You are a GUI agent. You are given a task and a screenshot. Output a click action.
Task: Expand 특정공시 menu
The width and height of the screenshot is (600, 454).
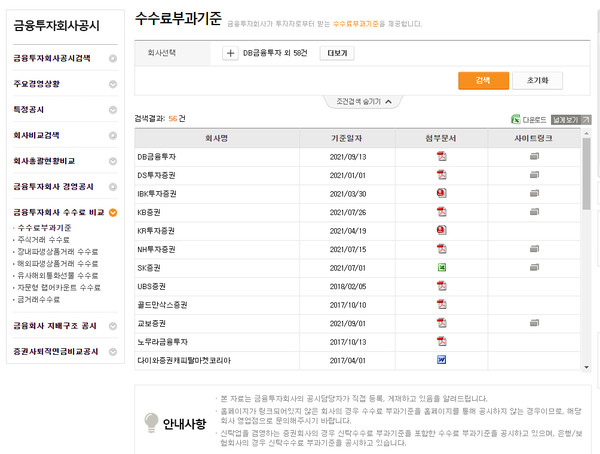[x=113, y=110]
